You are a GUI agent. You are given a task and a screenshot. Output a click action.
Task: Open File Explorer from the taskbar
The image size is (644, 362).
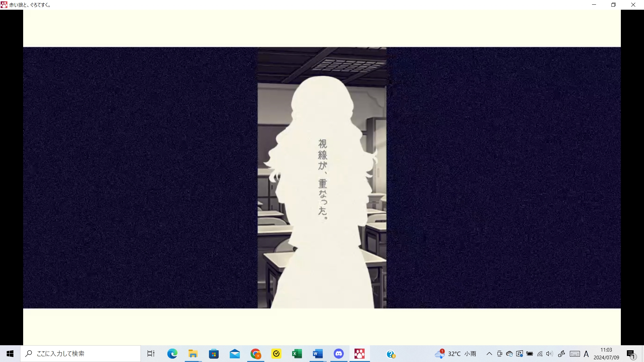(193, 354)
